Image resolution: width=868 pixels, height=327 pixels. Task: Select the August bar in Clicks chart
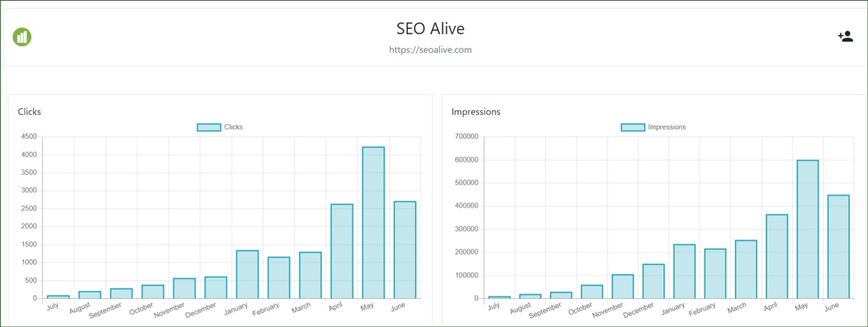point(90,294)
